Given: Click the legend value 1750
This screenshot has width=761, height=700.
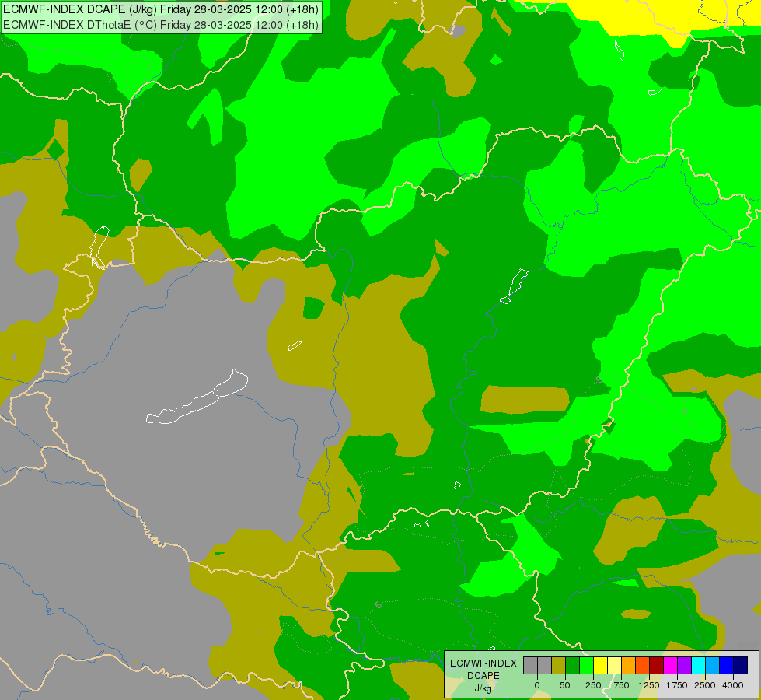Looking at the screenshot, I should (677, 685).
